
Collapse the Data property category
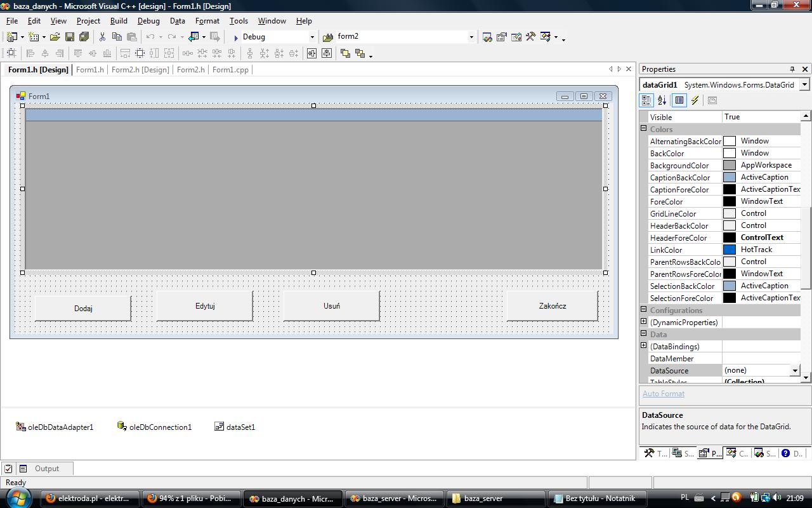(x=644, y=333)
